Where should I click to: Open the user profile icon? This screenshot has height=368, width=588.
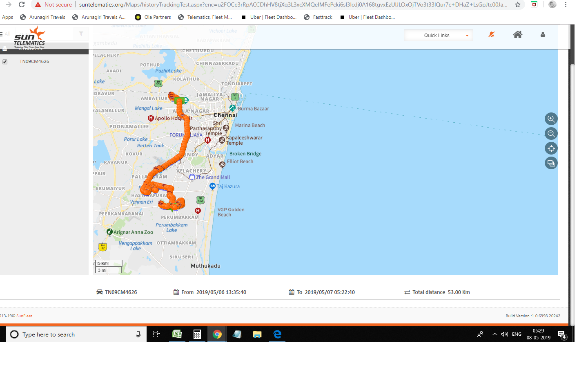(543, 35)
